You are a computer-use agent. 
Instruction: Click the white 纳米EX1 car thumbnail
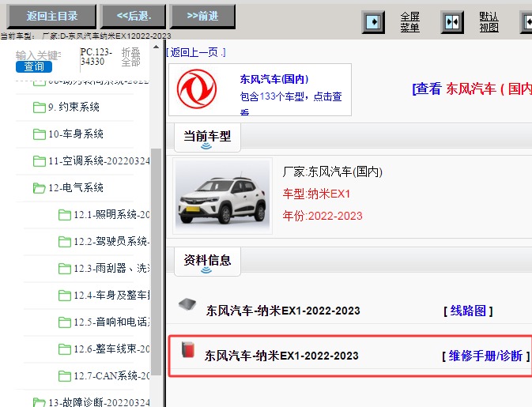(x=223, y=196)
